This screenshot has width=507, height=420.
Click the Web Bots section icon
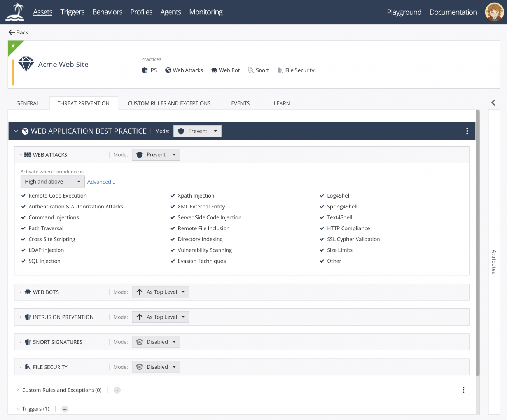(x=28, y=292)
